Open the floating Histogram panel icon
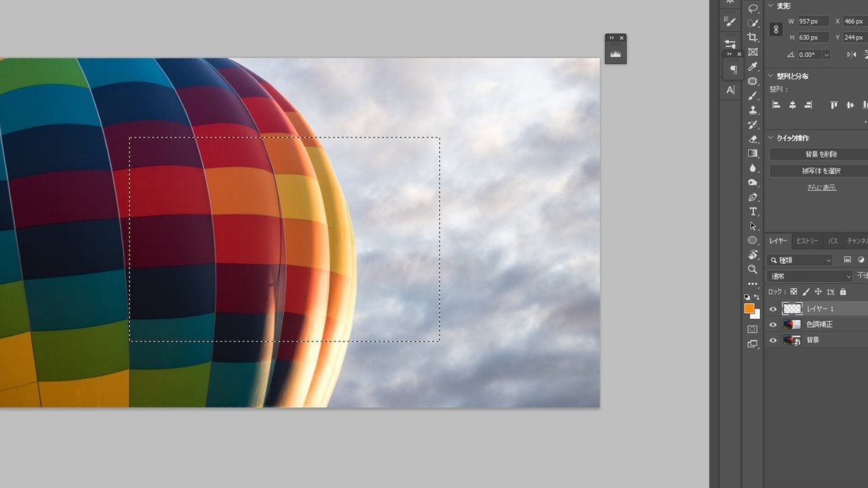The width and height of the screenshot is (868, 488). pyautogui.click(x=616, y=53)
